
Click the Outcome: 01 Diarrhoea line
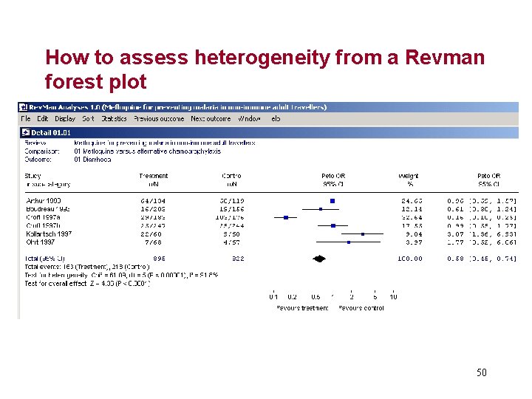(x=68, y=160)
